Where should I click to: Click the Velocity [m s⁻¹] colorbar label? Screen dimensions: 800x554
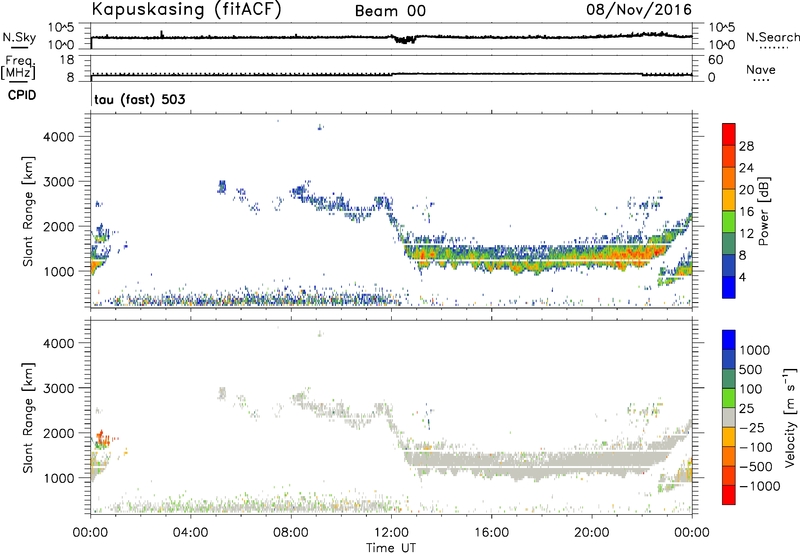click(790, 417)
